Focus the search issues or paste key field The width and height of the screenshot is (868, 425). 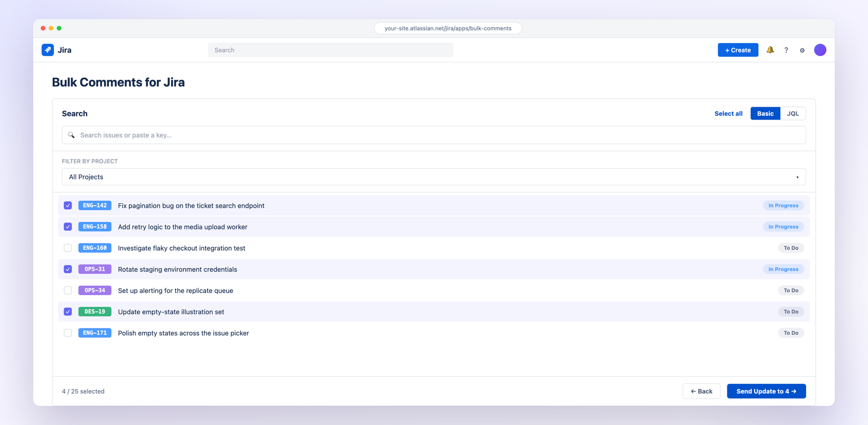pos(434,135)
